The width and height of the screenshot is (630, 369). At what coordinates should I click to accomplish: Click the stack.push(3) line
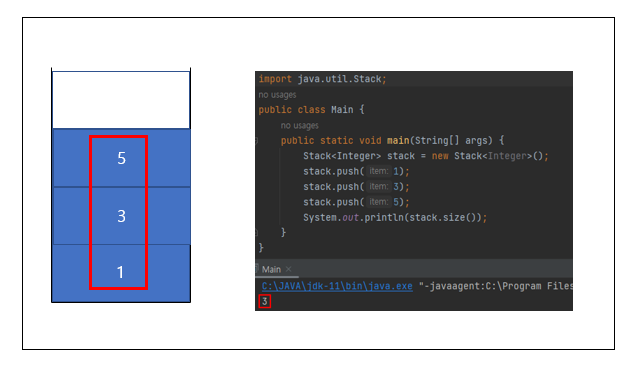(356, 187)
